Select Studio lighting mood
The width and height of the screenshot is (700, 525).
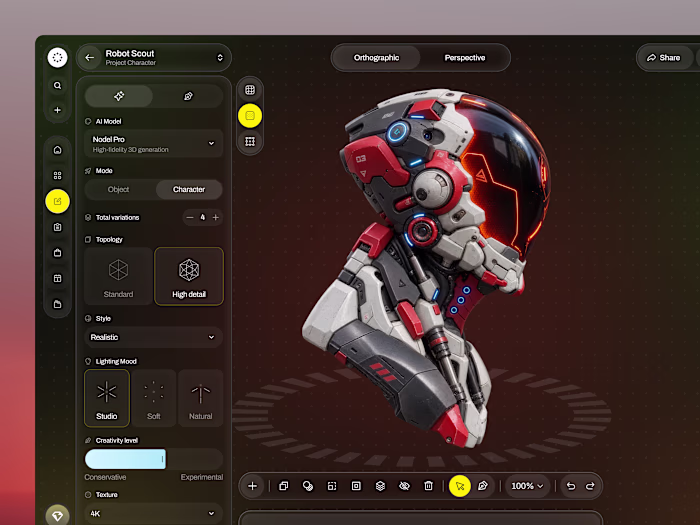(x=107, y=398)
